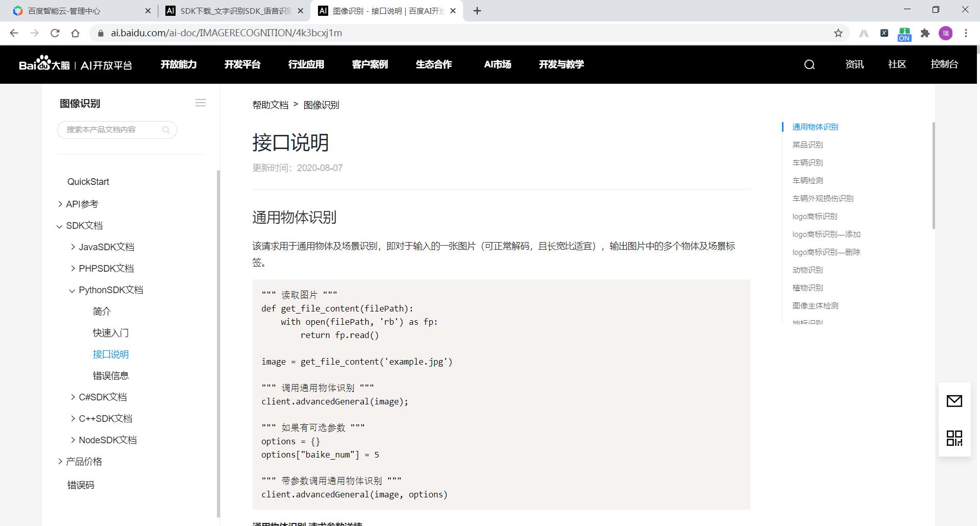This screenshot has width=980, height=526.
Task: Open the new tab plus button
Action: 477,11
